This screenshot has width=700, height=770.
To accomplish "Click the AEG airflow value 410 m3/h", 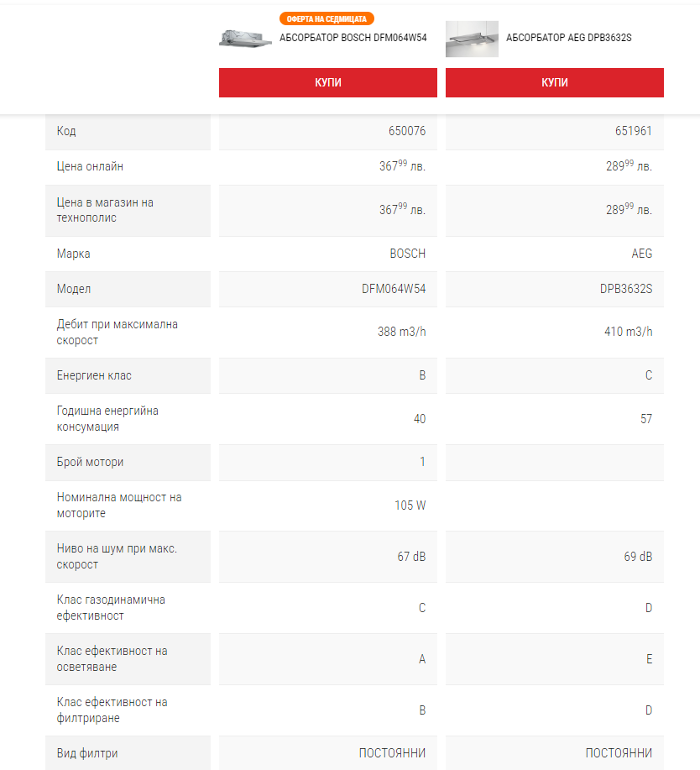I will point(628,332).
